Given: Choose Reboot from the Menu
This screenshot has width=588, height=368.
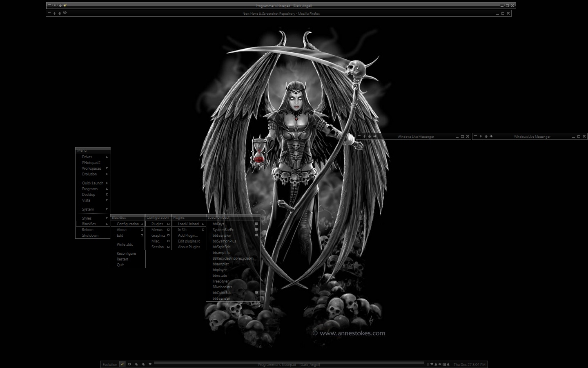Looking at the screenshot, I should point(93,230).
